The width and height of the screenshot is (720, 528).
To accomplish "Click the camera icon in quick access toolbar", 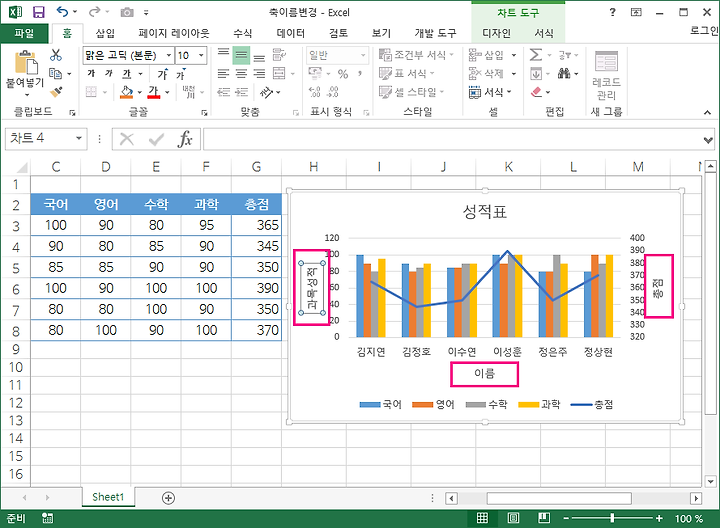I will [x=127, y=12].
